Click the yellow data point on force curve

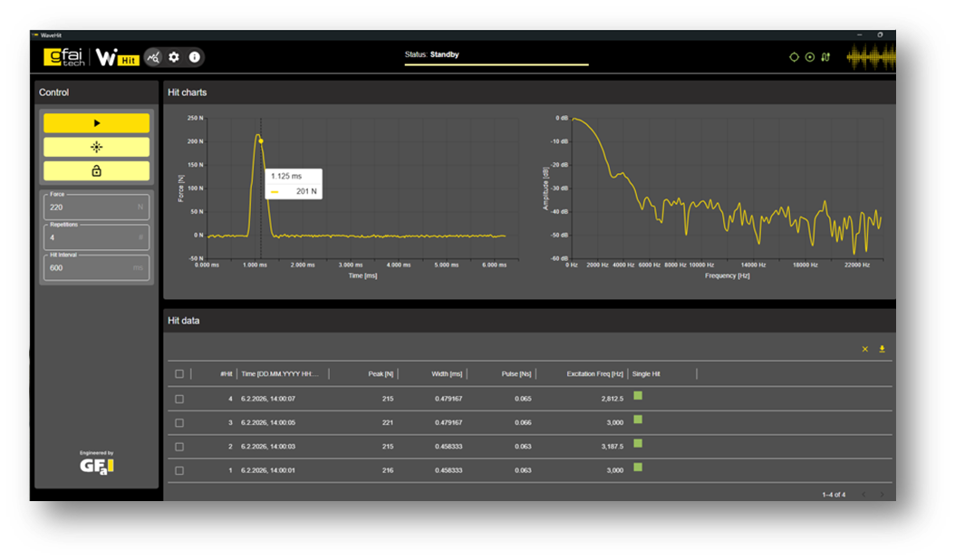click(261, 141)
